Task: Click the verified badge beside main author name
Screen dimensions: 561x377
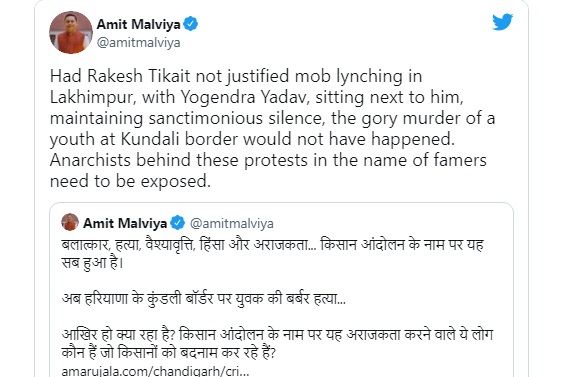Action: (190, 24)
